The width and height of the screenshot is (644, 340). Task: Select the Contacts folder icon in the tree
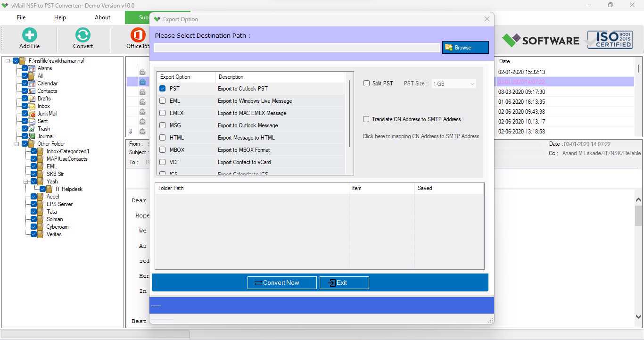32,91
